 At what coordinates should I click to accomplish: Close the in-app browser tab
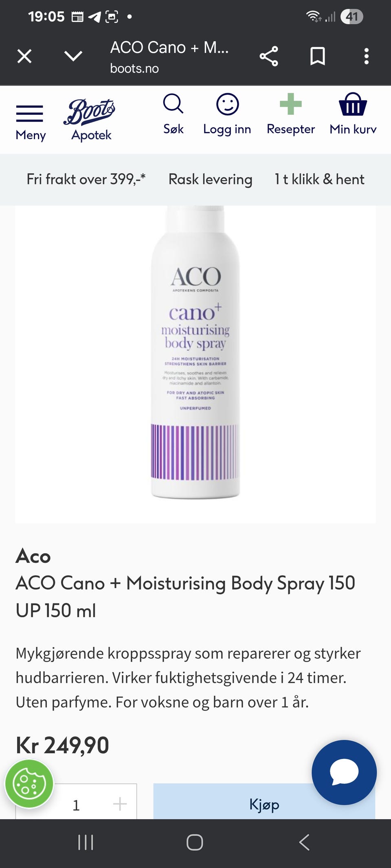click(24, 56)
